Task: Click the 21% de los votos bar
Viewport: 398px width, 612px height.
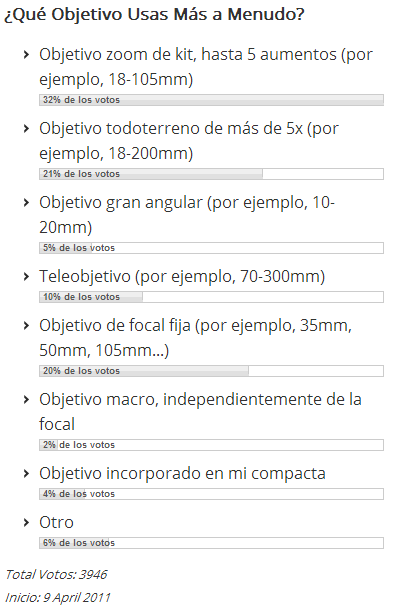Action: 211,174
